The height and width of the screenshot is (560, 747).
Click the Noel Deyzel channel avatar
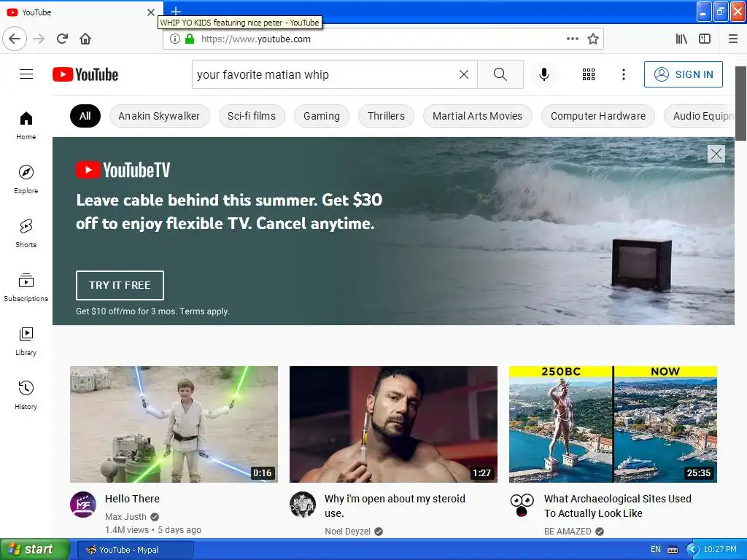tap(303, 505)
